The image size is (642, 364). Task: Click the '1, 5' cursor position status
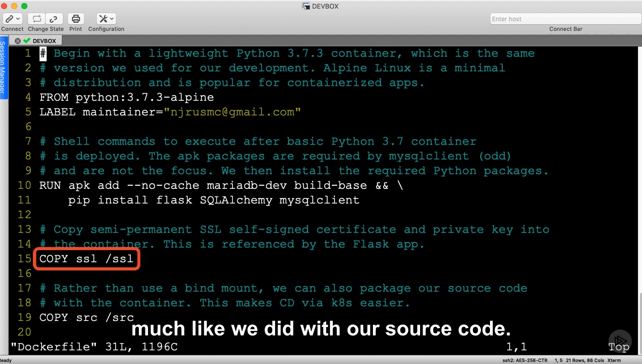558,360
